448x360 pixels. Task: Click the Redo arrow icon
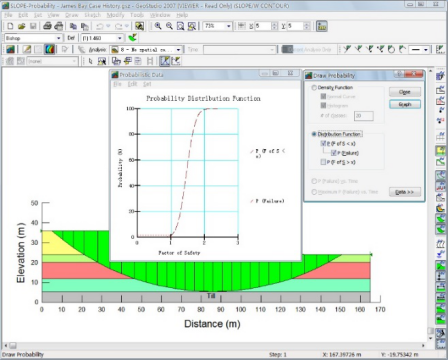118,26
